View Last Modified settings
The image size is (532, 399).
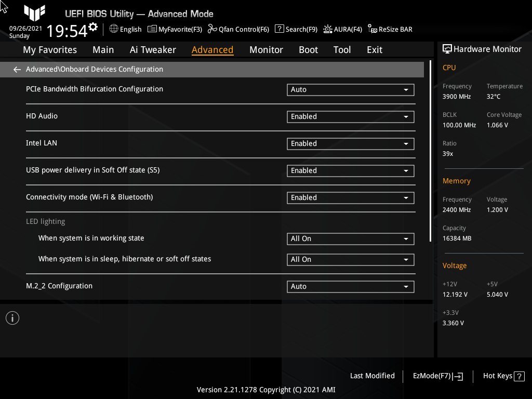click(372, 376)
